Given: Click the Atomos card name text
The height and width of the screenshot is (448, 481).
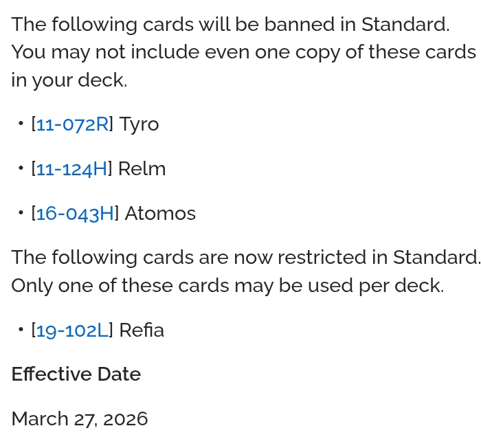Looking at the screenshot, I should [160, 214].
